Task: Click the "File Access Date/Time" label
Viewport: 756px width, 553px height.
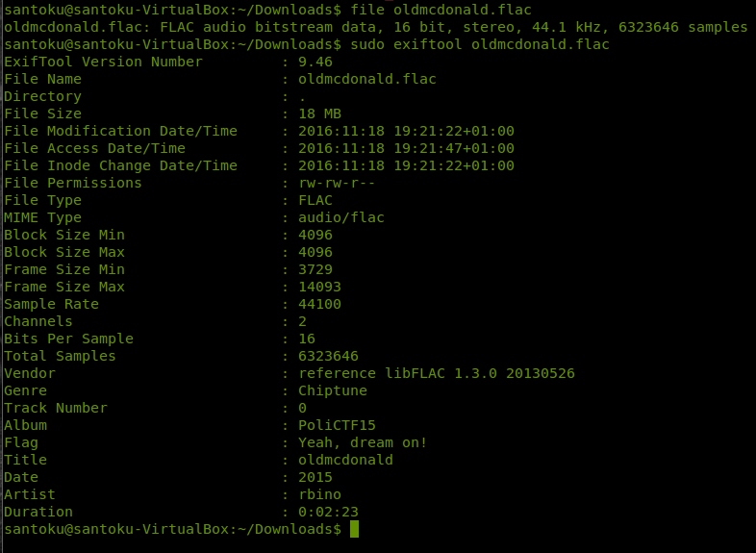Action: (x=94, y=148)
